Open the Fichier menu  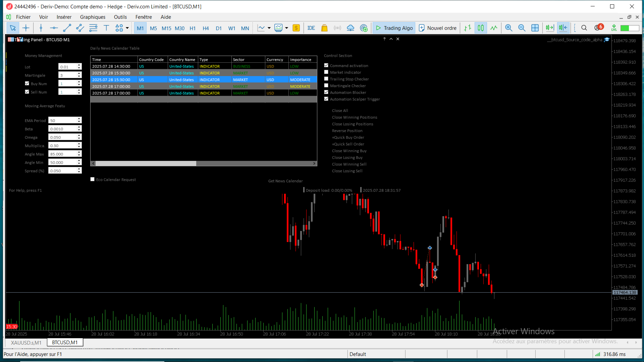click(x=23, y=17)
